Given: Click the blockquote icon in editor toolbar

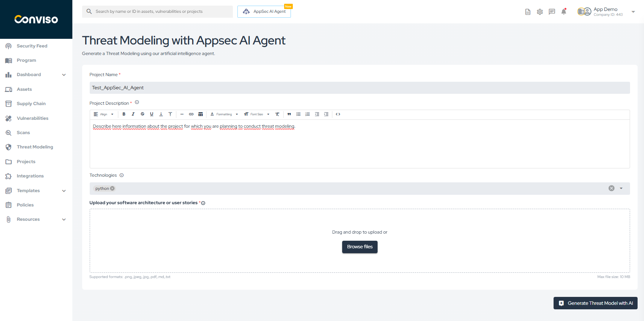Looking at the screenshot, I should (x=289, y=114).
